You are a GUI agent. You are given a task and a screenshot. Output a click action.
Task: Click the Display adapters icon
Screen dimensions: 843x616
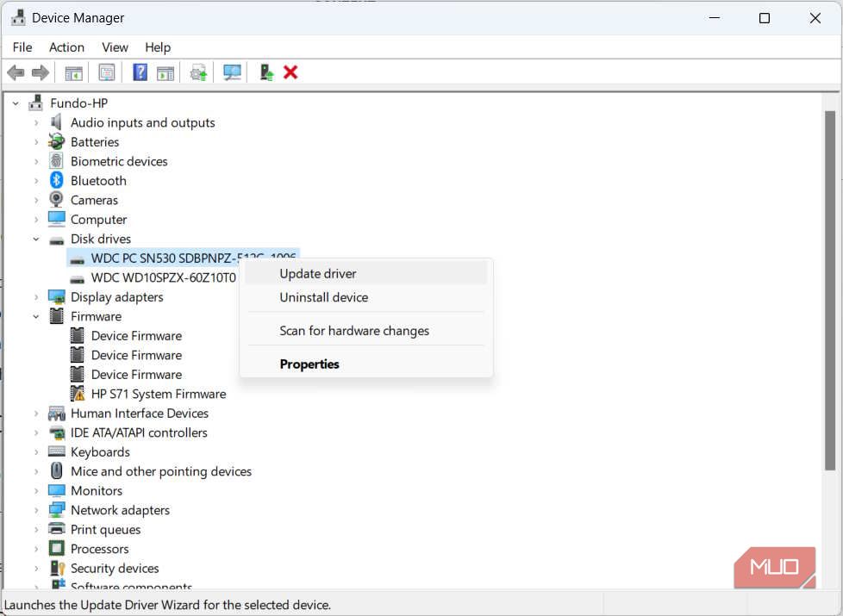(x=56, y=296)
